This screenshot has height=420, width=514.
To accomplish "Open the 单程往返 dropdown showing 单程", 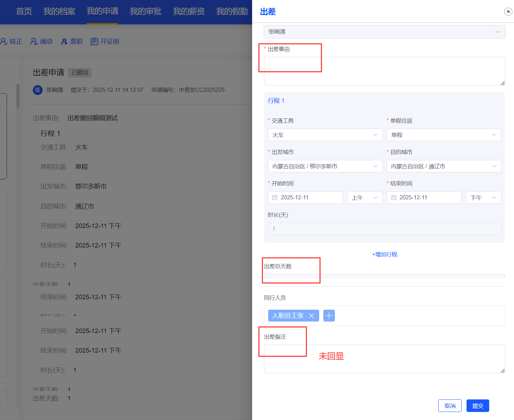I will (444, 135).
